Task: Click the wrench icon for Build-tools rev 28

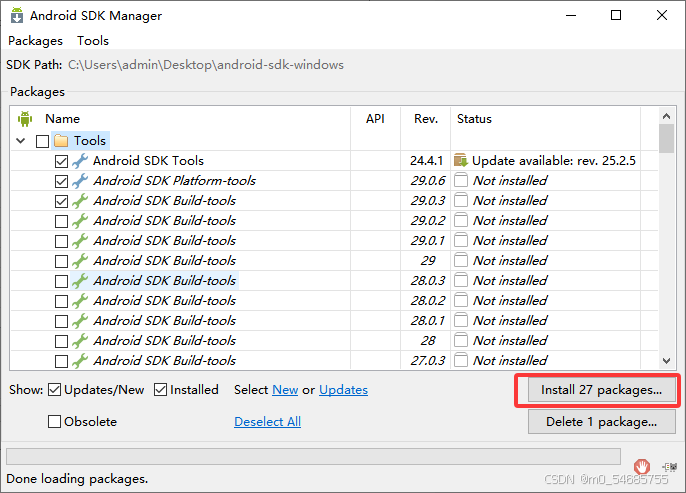Action: click(80, 341)
